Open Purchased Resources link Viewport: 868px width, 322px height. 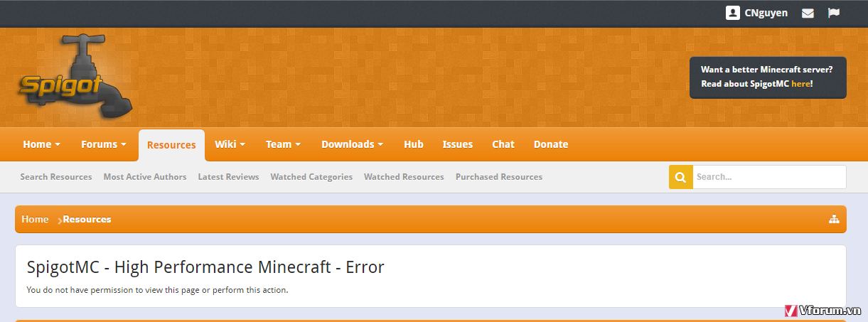(x=499, y=177)
